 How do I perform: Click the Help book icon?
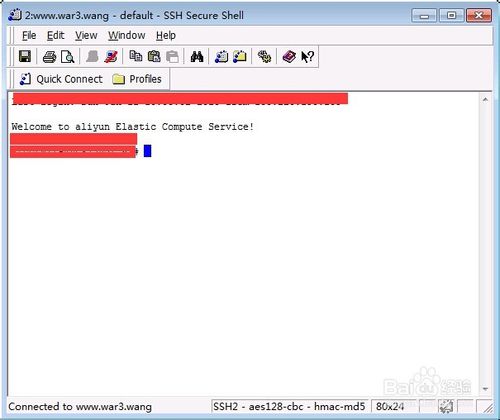tap(289, 57)
